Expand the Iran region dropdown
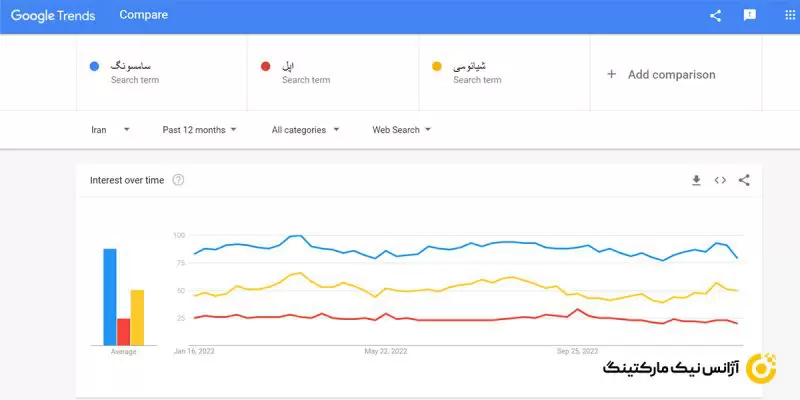This screenshot has width=800, height=400. 110,129
